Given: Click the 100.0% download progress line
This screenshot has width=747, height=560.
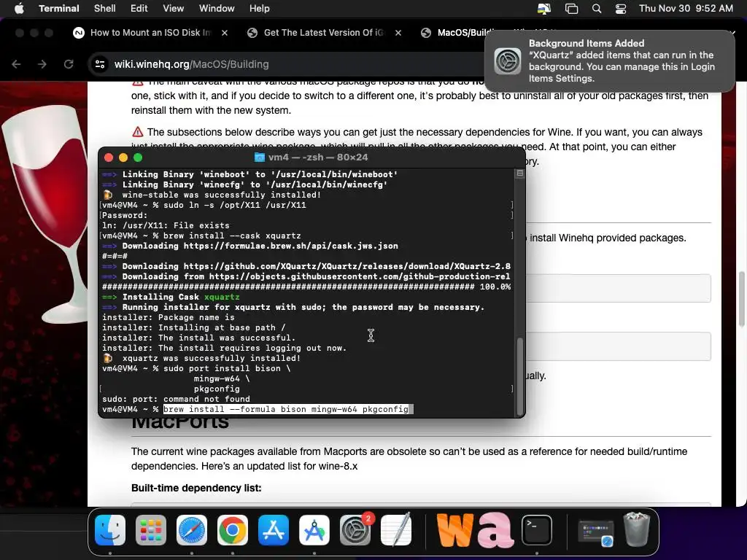Looking at the screenshot, I should pos(306,287).
